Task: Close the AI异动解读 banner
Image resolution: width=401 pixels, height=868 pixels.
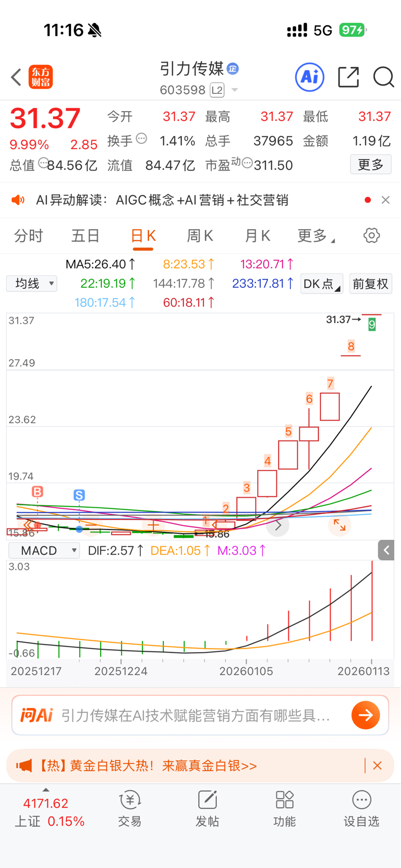Action: [x=385, y=200]
